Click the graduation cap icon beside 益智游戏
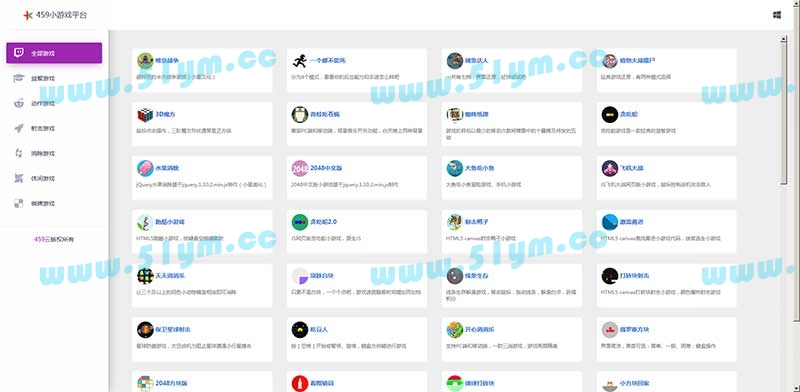 pos(19,78)
